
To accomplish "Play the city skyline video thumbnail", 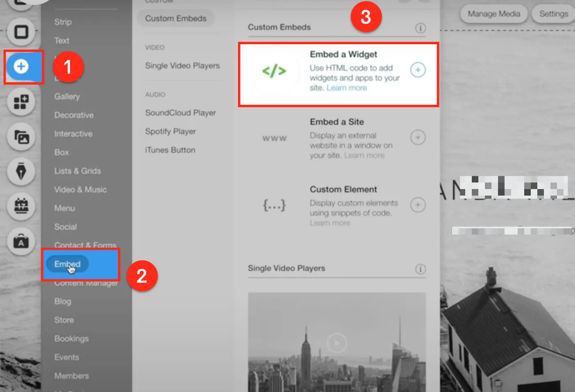I will 337,342.
